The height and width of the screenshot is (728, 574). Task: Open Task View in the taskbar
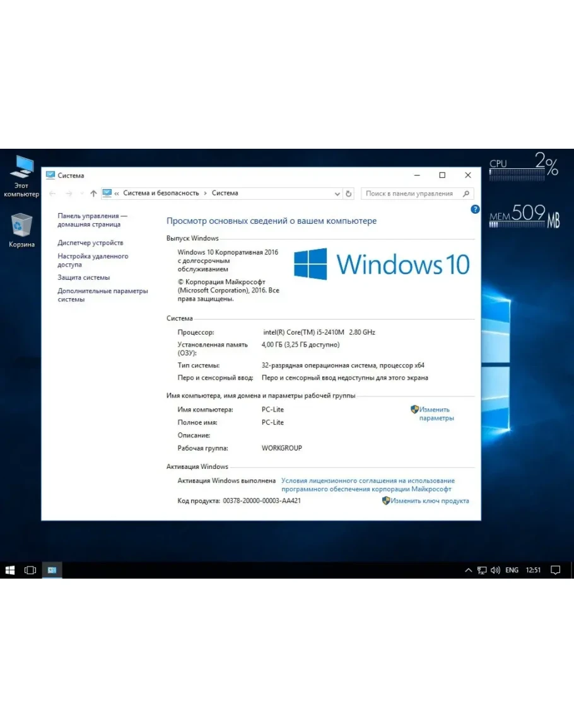(30, 570)
